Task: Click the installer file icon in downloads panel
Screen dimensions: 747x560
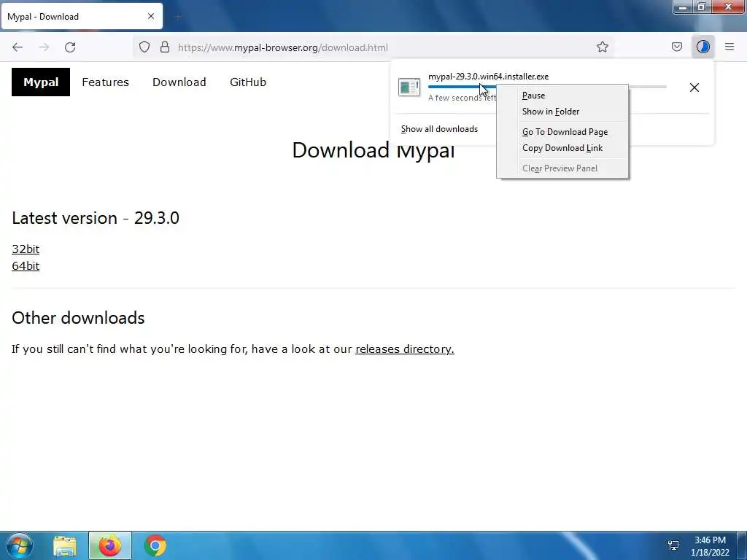Action: (409, 87)
